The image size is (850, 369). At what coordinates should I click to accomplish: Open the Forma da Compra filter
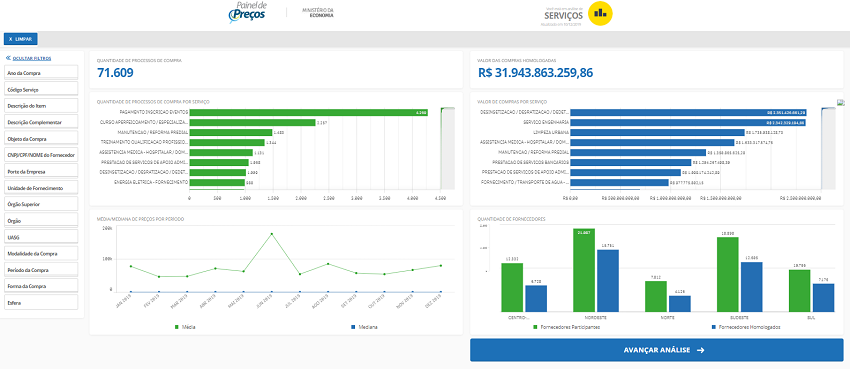point(42,286)
